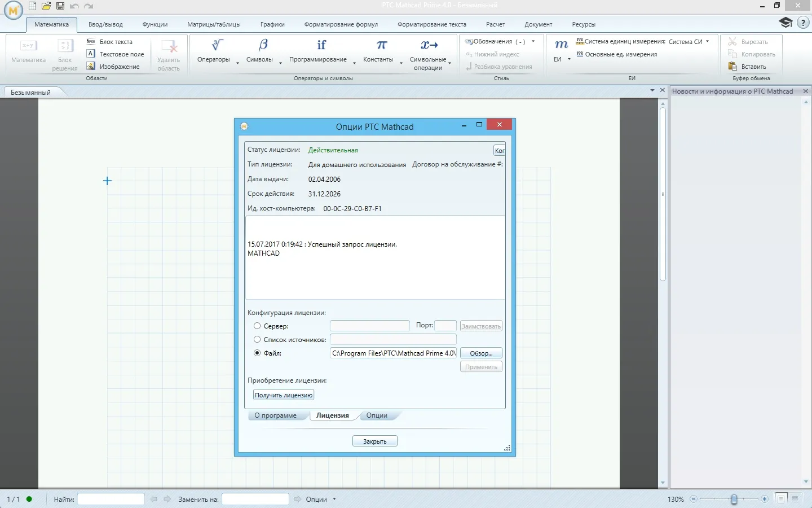Switch to О программе tab in dialog
The height and width of the screenshot is (508, 812).
276,415
